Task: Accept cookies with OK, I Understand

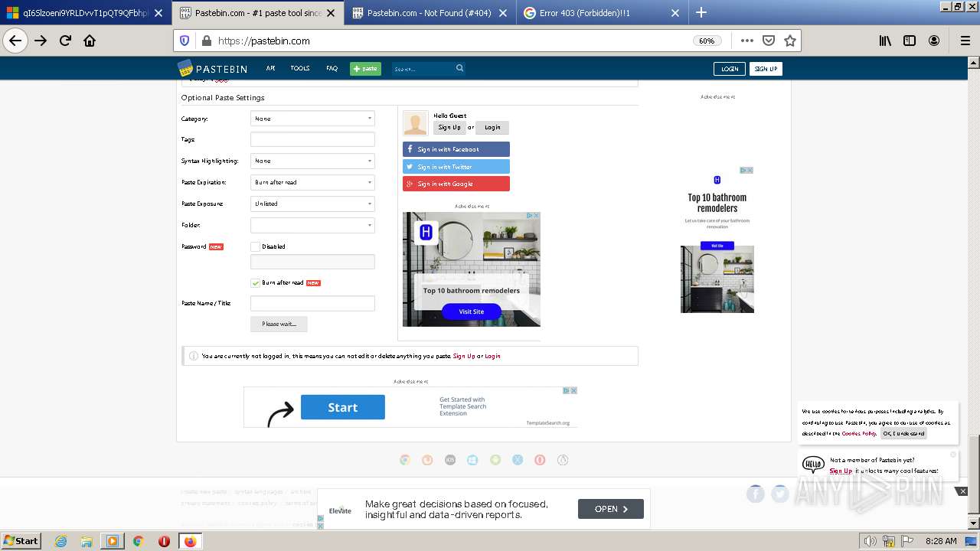Action: click(x=903, y=433)
